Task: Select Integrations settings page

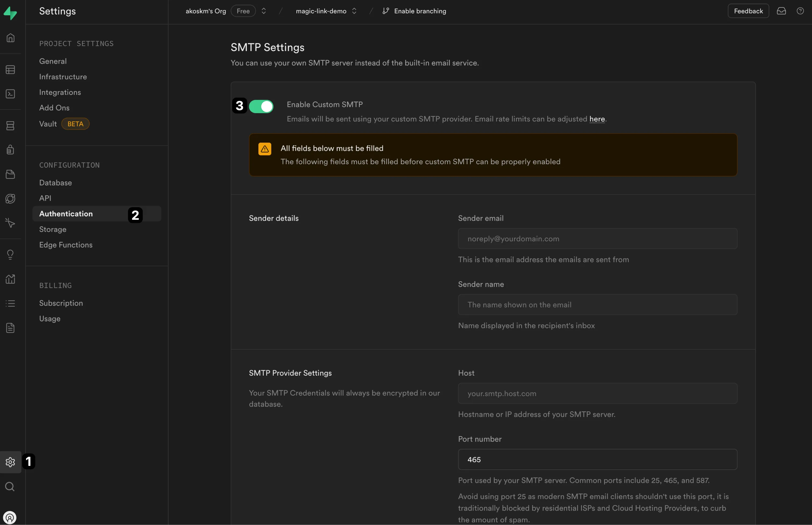Action: pyautogui.click(x=60, y=92)
